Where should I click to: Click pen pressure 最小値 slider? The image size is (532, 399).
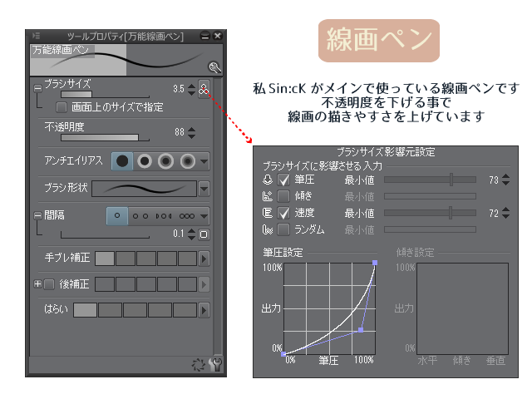point(431,180)
